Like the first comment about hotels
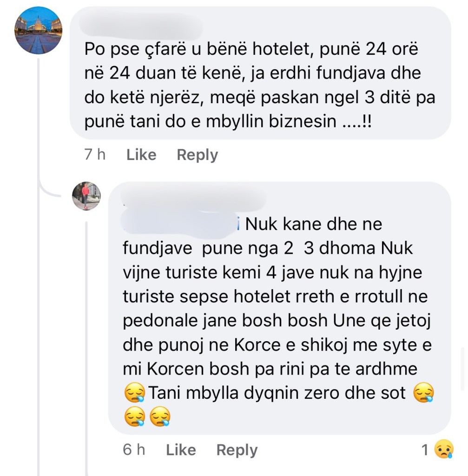The width and height of the screenshot is (468, 476). [x=141, y=155]
